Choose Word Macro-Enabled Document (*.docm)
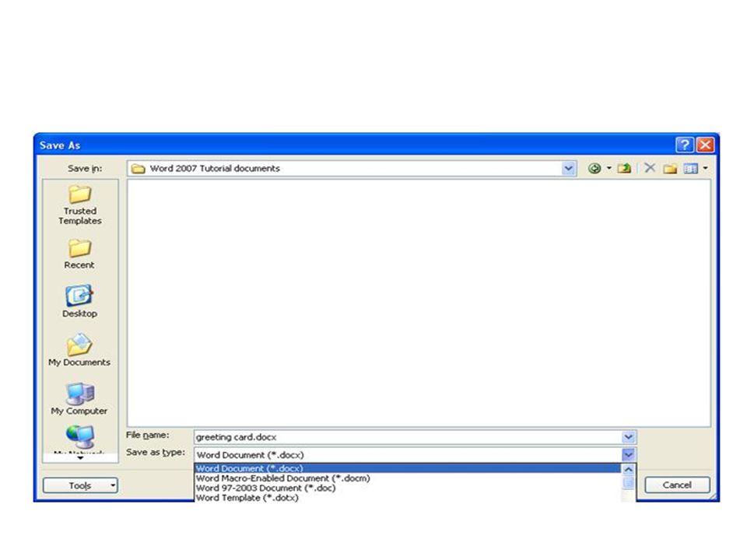 coord(408,478)
